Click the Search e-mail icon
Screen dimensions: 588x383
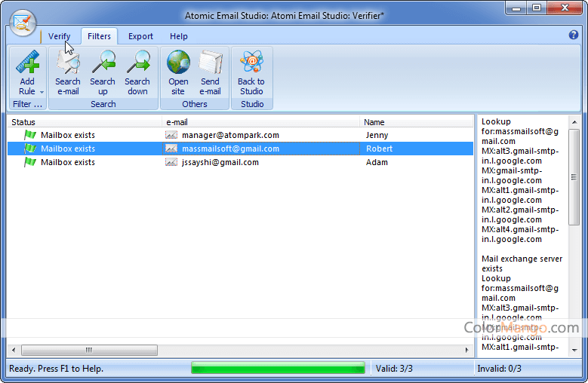tap(68, 63)
